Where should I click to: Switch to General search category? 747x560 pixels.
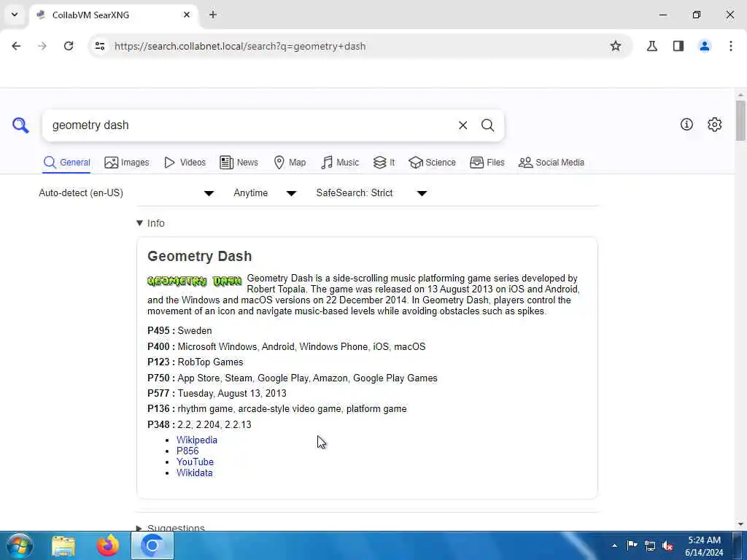66,163
